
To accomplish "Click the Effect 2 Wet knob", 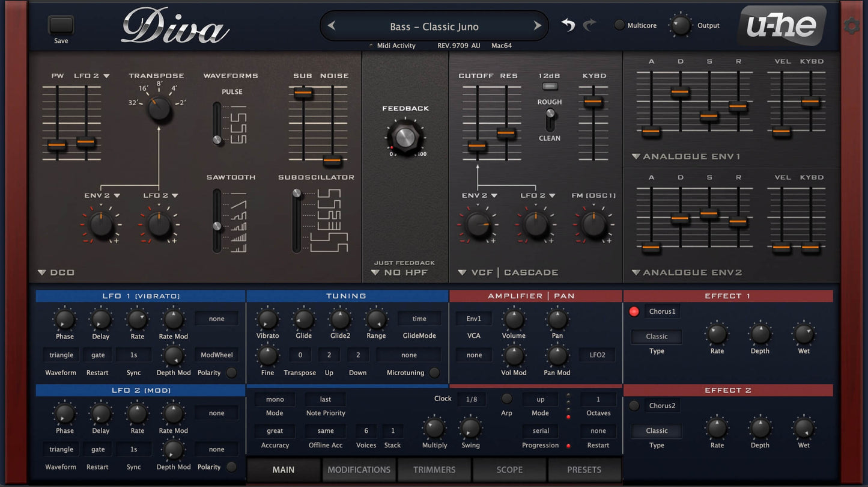I will pyautogui.click(x=804, y=427).
